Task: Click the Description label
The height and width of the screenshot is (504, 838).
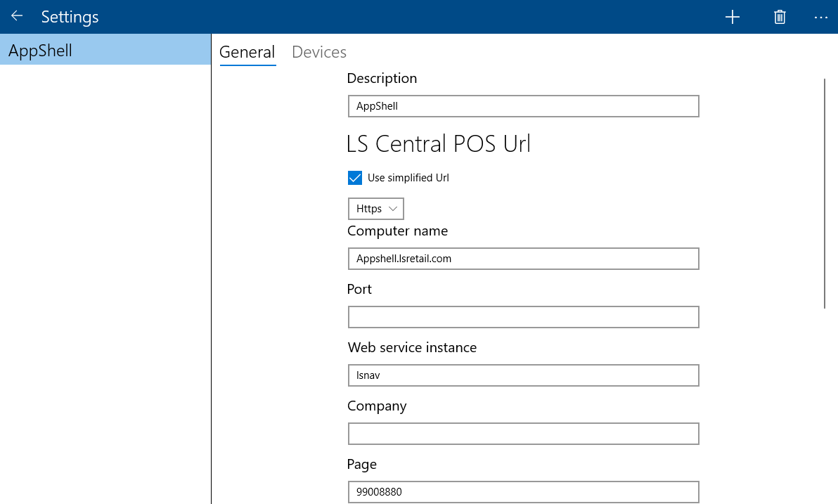Action: [382, 79]
